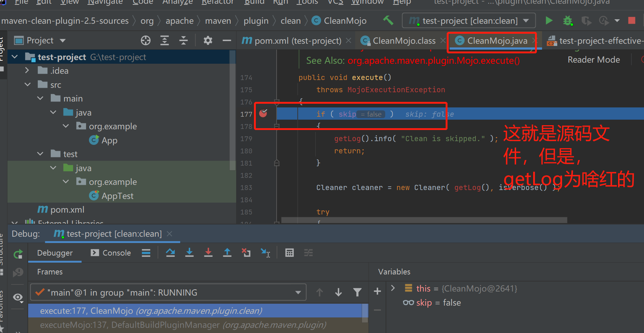Open the Tools menu
644x333 pixels.
coord(307,2)
